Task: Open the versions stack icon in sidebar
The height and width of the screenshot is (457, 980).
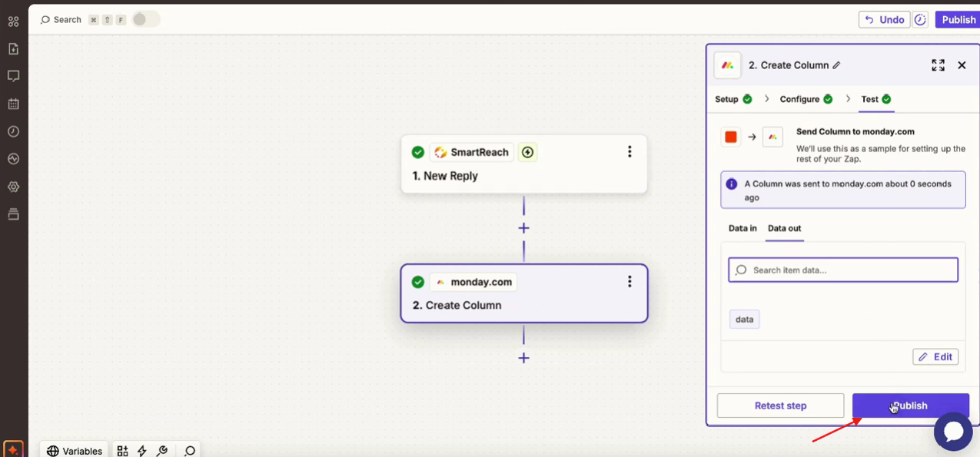Action: tap(13, 214)
